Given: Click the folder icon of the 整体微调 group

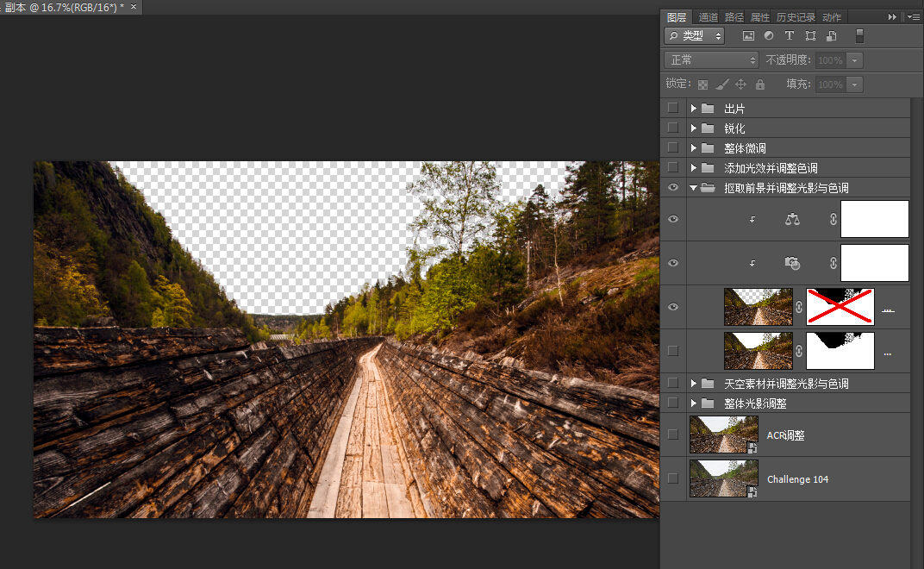Looking at the screenshot, I should 708,148.
